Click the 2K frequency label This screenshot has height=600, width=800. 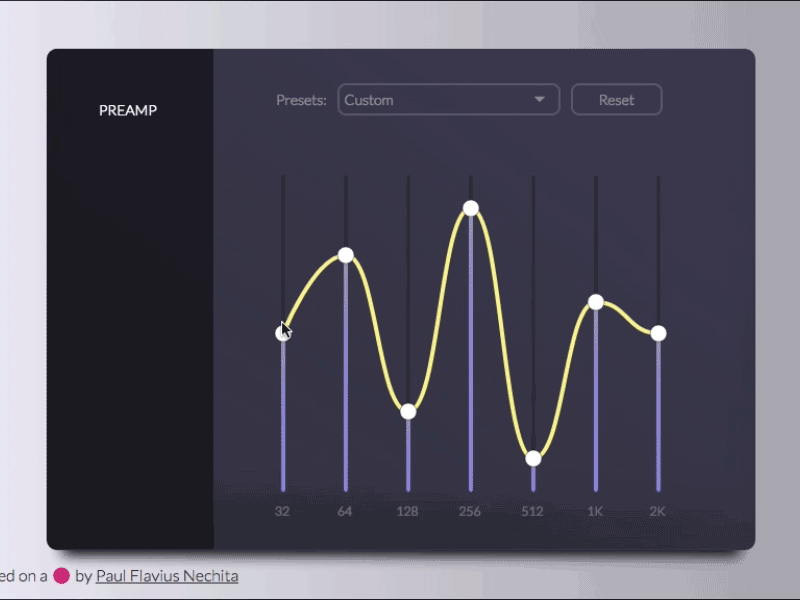click(657, 511)
